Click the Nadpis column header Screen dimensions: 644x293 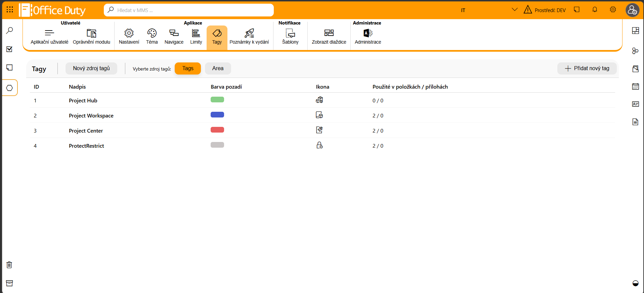point(77,87)
